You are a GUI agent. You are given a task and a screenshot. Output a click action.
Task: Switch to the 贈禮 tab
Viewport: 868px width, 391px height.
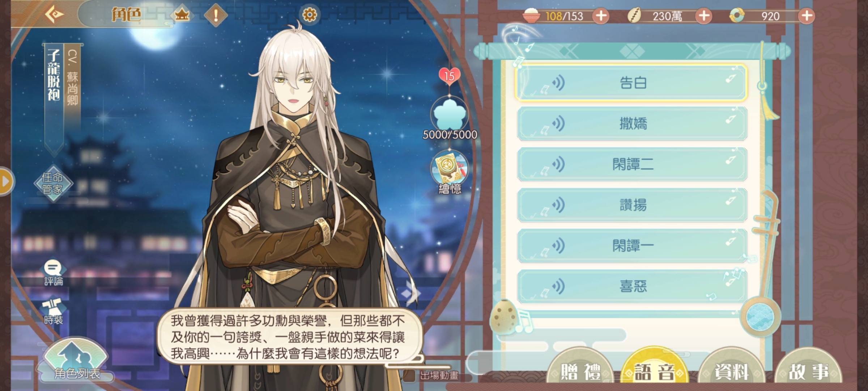click(x=580, y=371)
